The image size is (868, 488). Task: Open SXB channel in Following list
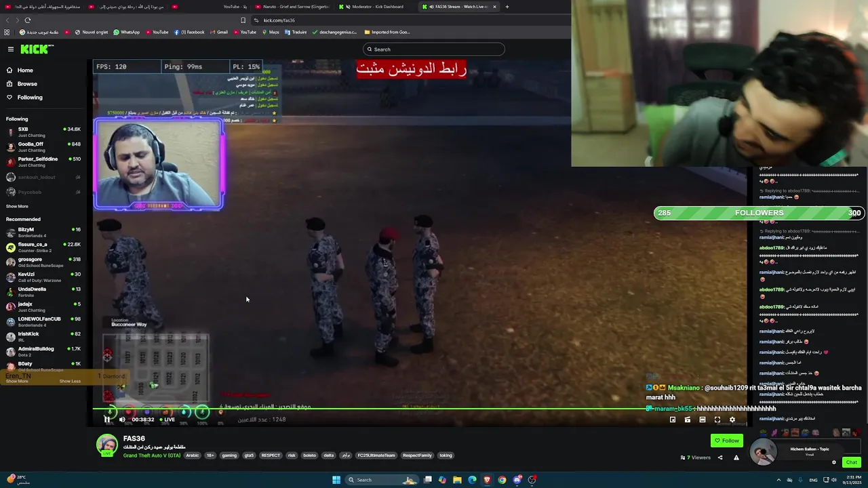tap(43, 132)
